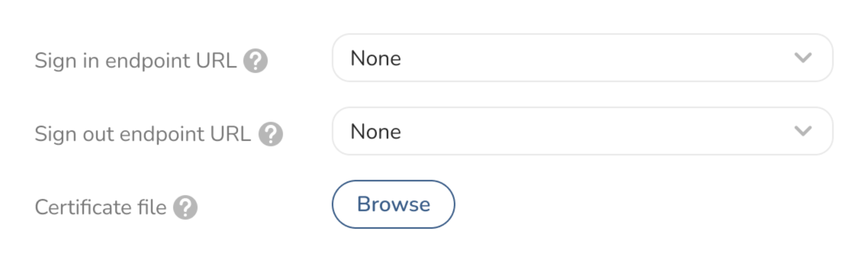Open the Sign out endpoint URL dropdown
Image resolution: width=868 pixels, height=262 pixels.
point(582,131)
